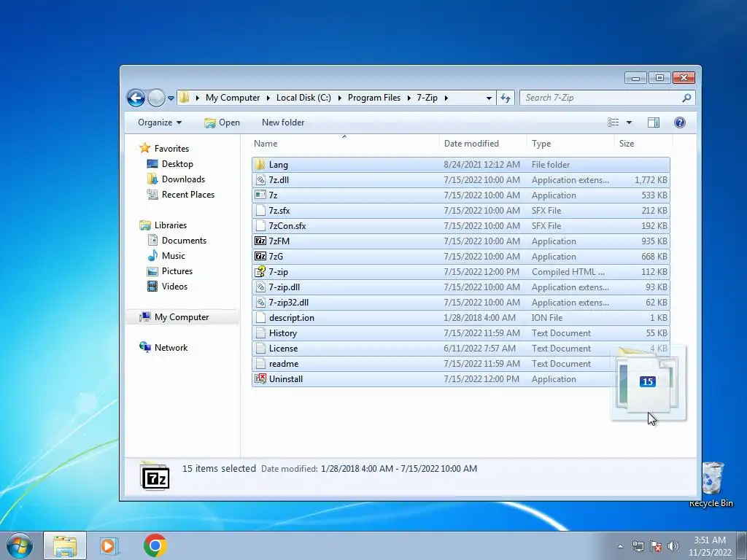Viewport: 747px width, 560px height.
Task: Select Program Files breadcrumb segment
Action: 374,98
